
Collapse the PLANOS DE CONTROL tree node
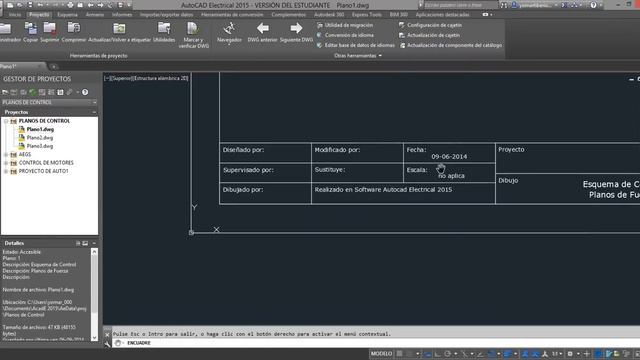pyautogui.click(x=6, y=121)
